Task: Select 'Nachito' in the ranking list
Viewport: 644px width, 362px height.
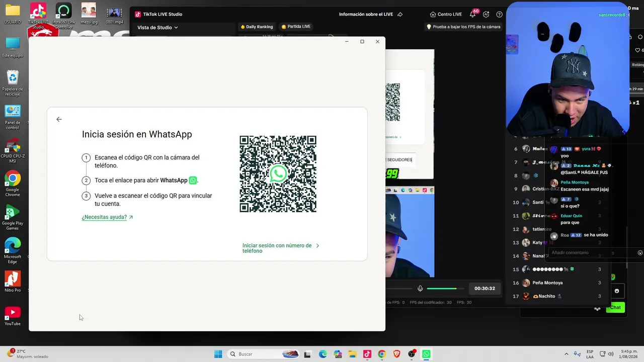Action: [547, 296]
